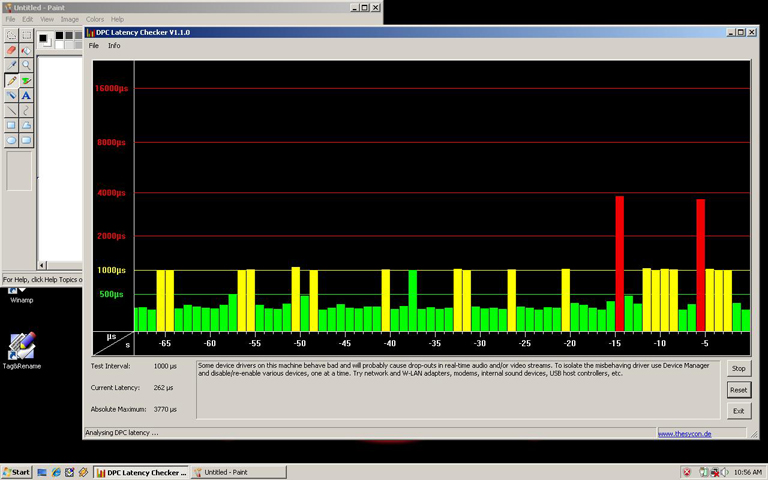Screen dimensions: 768x480
Task: Click the fourth quick launch icon beside DPC Latency Checker button
Action: pos(83,472)
